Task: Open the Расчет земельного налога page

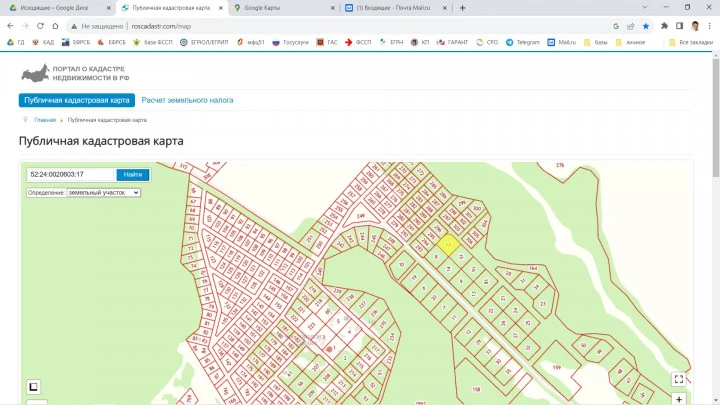Action: 187,100
